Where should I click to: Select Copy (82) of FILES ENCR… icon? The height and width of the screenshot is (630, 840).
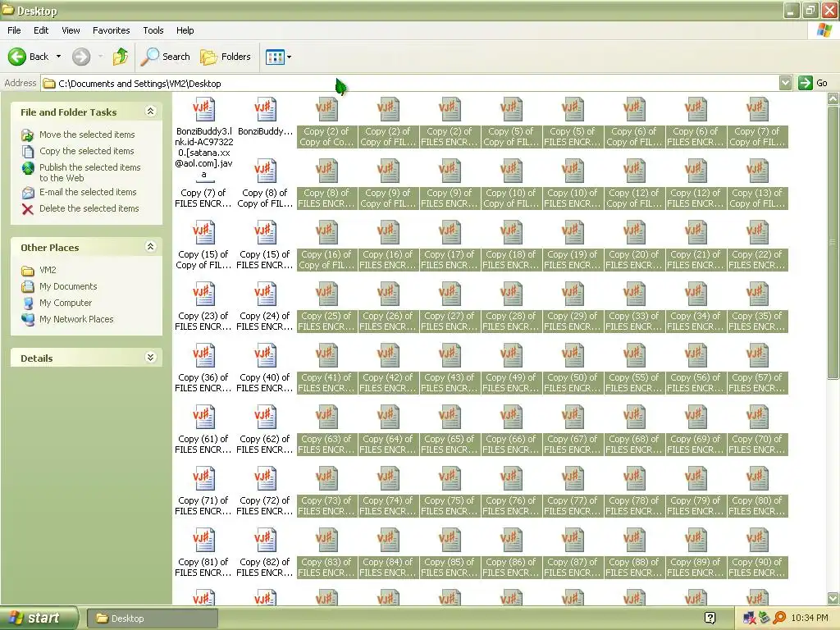265,541
